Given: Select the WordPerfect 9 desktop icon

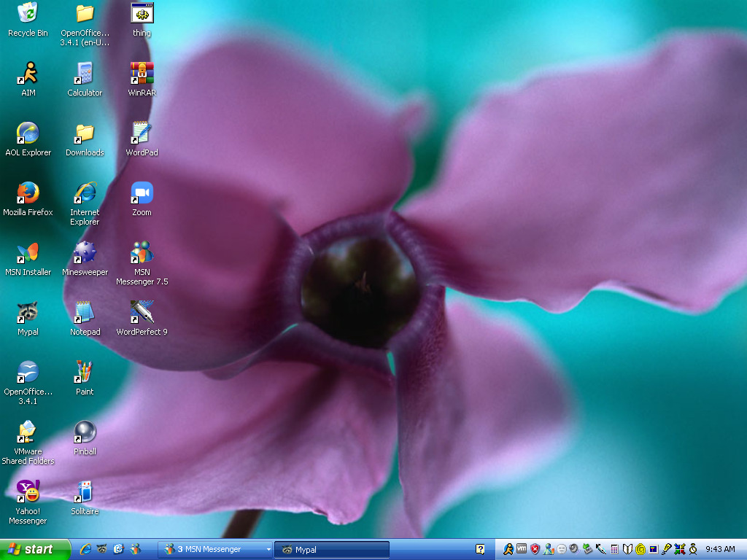Looking at the screenshot, I should pyautogui.click(x=142, y=313).
